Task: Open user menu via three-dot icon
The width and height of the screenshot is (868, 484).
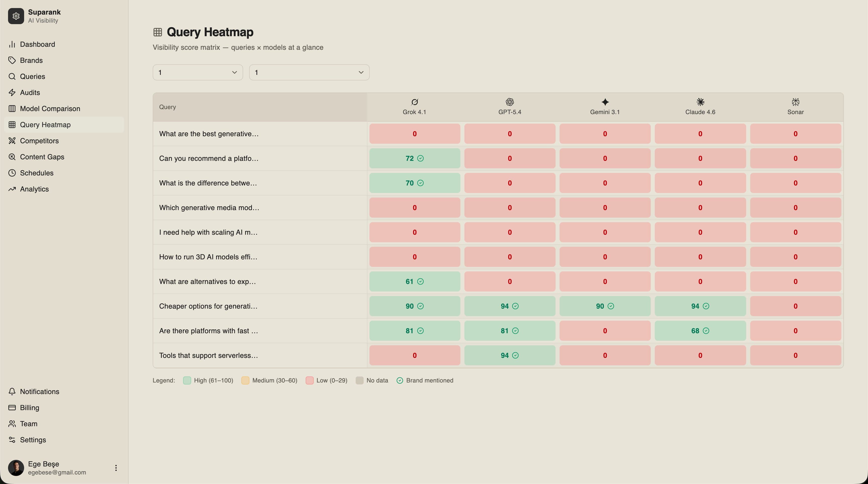Action: point(116,468)
